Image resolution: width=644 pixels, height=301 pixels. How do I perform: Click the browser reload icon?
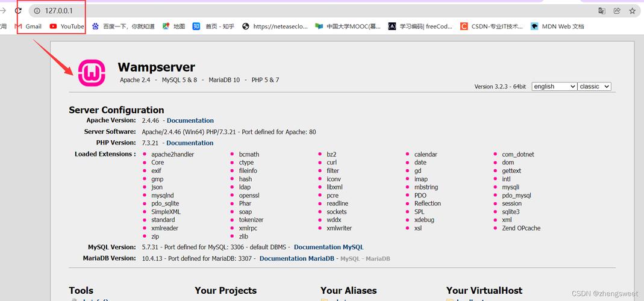point(18,11)
